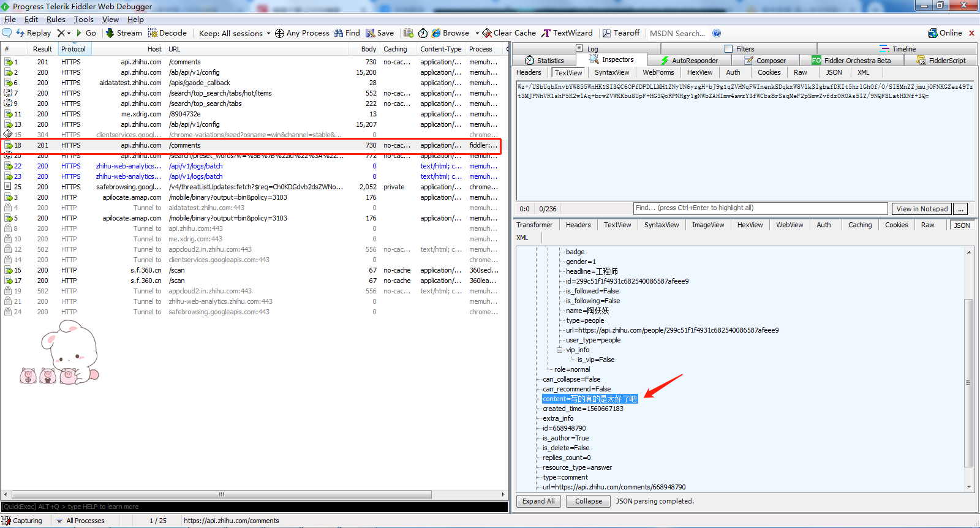Select session 16 s.f.360.cn /scan
The height and width of the screenshot is (528, 980).
(251, 270)
